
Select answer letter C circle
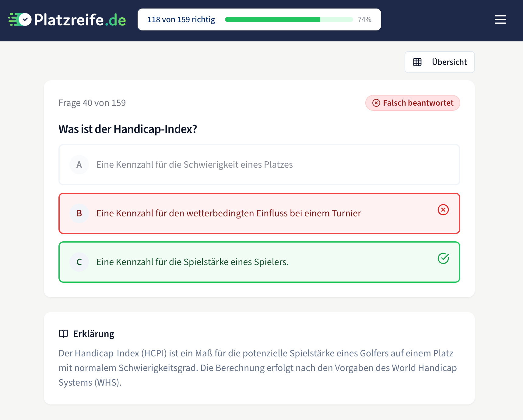click(79, 262)
